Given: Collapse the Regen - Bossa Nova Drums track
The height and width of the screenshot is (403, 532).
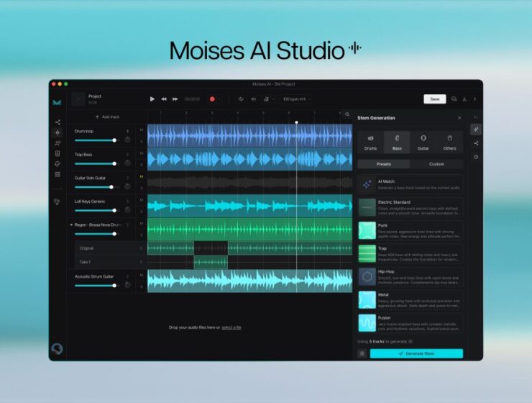Looking at the screenshot, I should click(71, 225).
